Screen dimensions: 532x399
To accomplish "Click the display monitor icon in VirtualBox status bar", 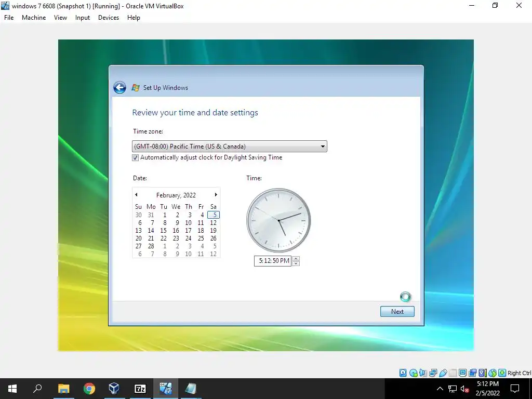I will (x=462, y=373).
